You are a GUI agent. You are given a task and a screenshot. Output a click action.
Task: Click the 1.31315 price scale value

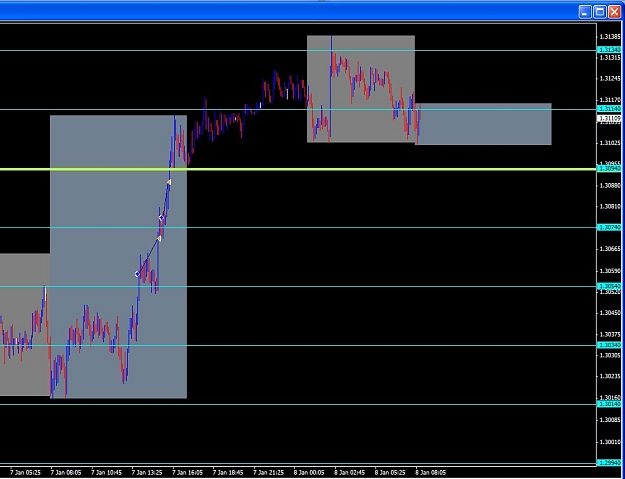[x=610, y=58]
